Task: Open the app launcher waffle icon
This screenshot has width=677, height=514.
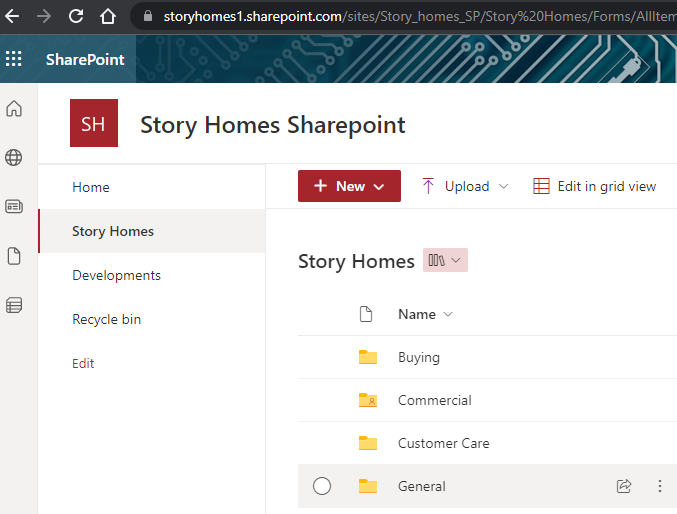Action: coord(13,58)
